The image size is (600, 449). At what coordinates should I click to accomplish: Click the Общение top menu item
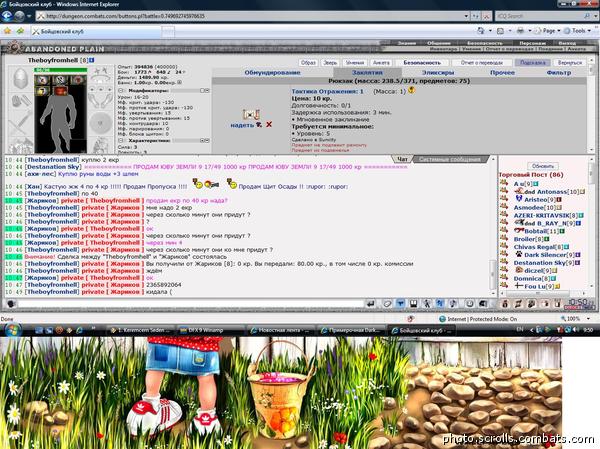click(x=439, y=43)
